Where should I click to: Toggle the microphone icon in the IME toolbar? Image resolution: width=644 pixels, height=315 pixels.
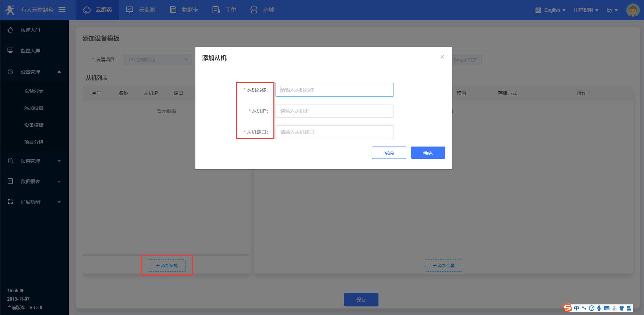click(x=599, y=308)
